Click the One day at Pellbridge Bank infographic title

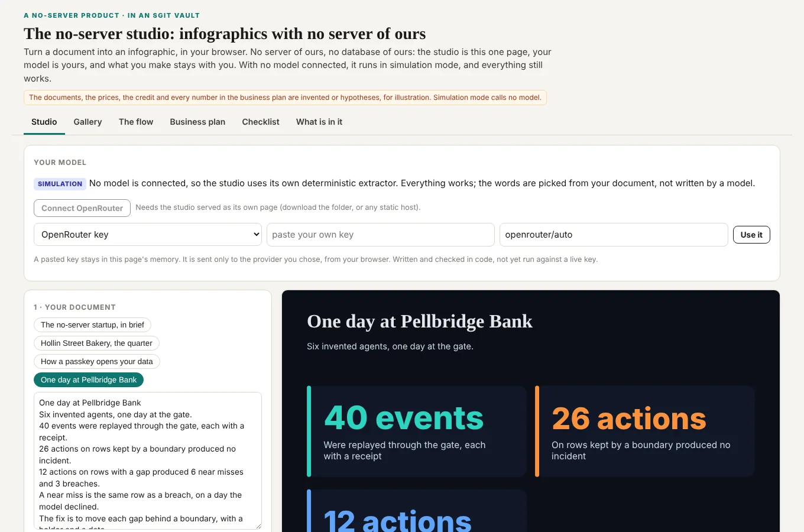(420, 322)
